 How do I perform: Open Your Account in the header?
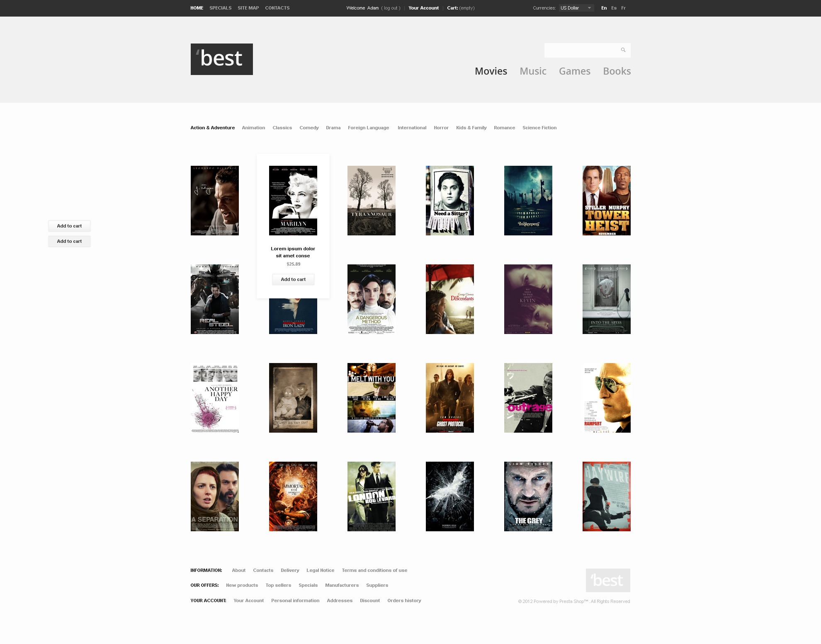423,8
